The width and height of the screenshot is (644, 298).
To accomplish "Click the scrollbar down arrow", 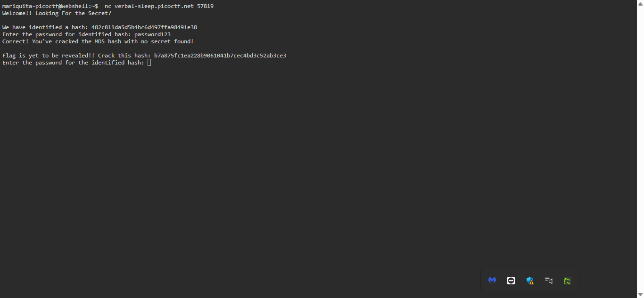I will coord(640,294).
